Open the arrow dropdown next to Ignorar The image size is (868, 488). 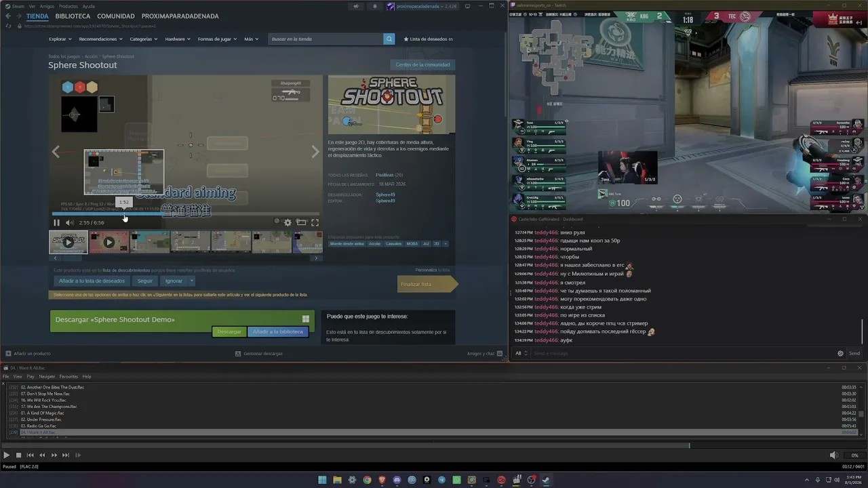click(x=192, y=281)
